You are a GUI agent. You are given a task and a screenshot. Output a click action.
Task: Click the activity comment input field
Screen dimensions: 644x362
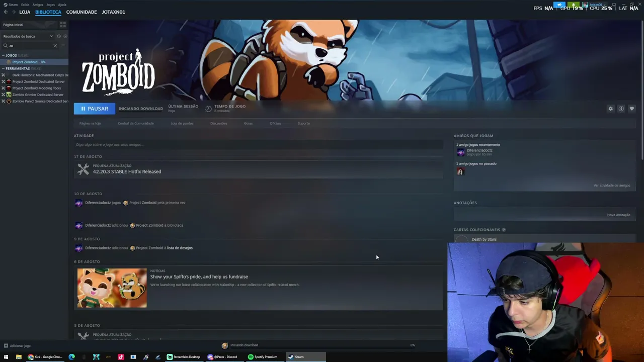point(258,145)
